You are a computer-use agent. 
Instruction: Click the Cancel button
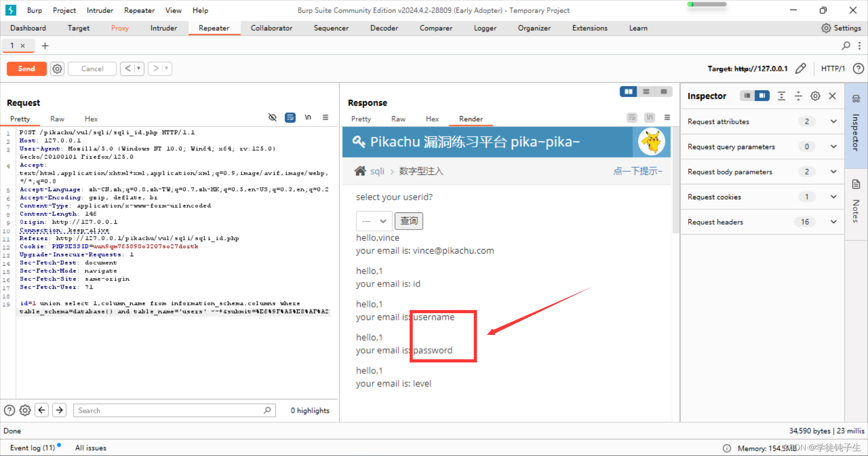(92, 69)
